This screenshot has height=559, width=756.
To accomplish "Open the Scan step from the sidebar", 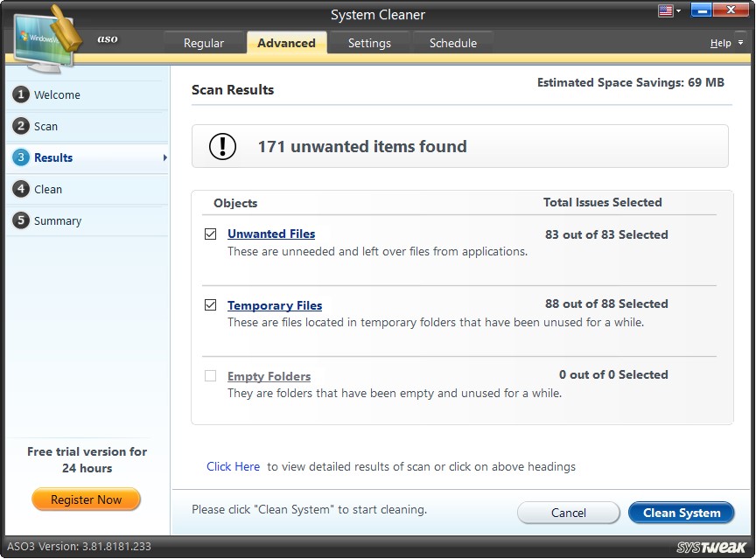I will click(x=21, y=126).
